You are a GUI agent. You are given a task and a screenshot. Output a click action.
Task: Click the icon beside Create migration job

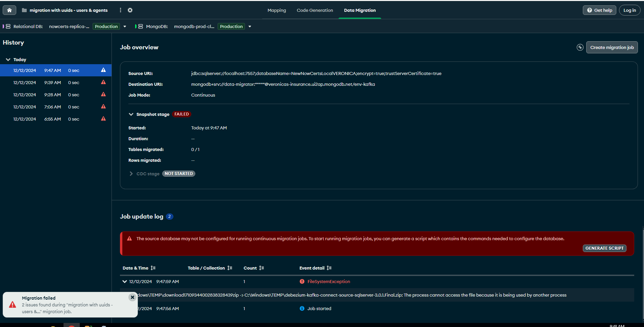click(580, 47)
